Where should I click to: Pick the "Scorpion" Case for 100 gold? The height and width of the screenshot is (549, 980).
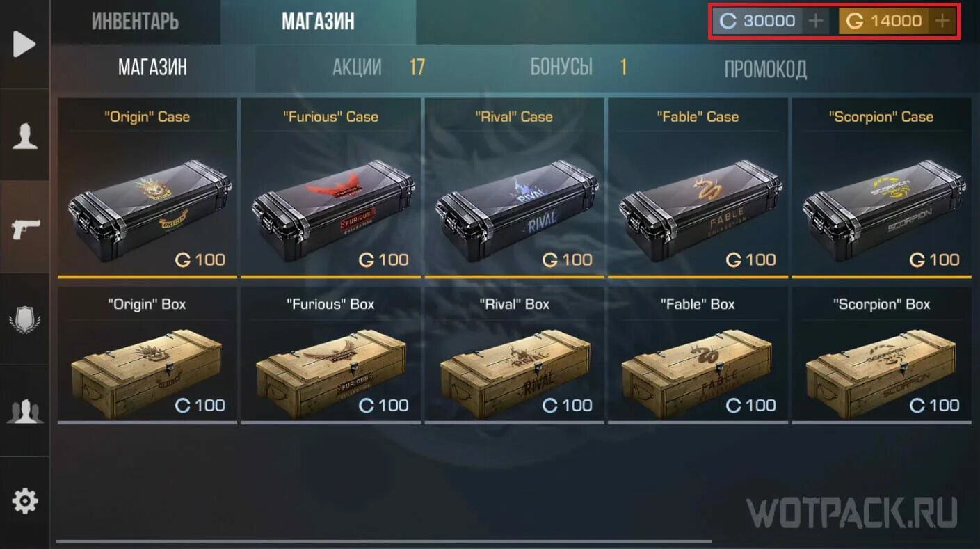[882, 189]
